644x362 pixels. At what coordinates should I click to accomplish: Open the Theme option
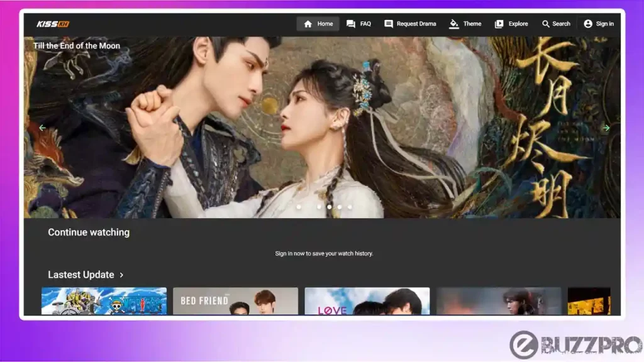465,24
